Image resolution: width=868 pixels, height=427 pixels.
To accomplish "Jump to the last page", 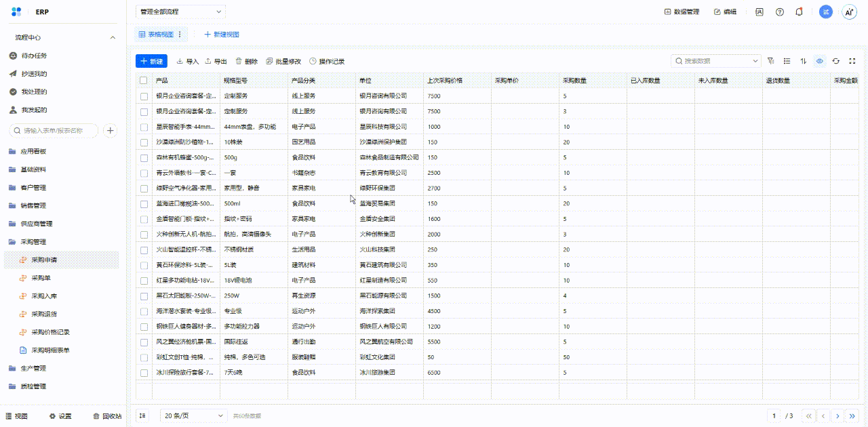I will (853, 416).
